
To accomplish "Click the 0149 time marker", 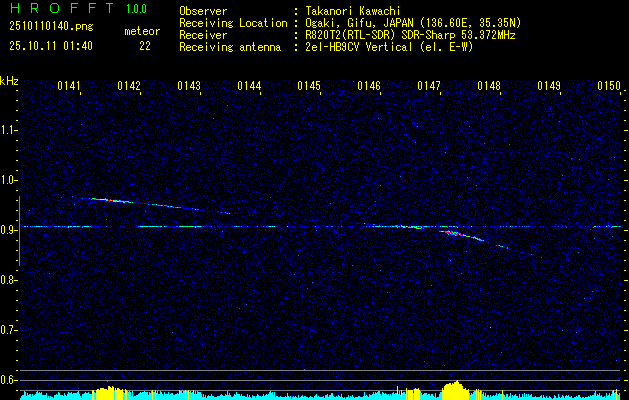I will [x=549, y=86].
